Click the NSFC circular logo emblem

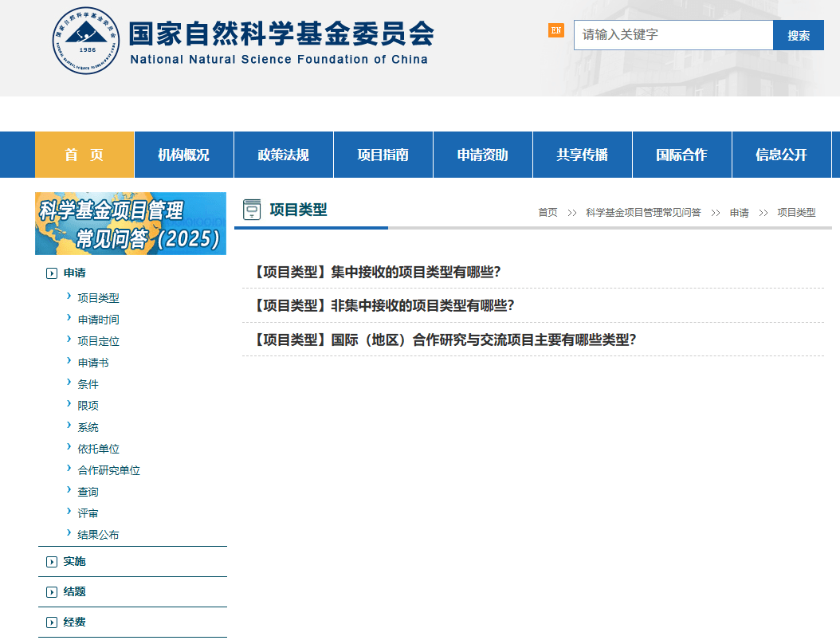coord(85,41)
